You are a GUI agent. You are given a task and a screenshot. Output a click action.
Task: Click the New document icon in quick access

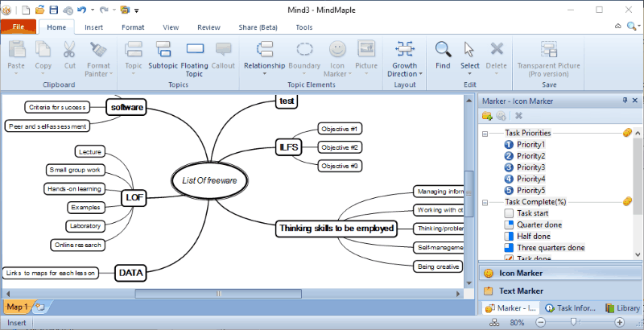click(x=26, y=10)
